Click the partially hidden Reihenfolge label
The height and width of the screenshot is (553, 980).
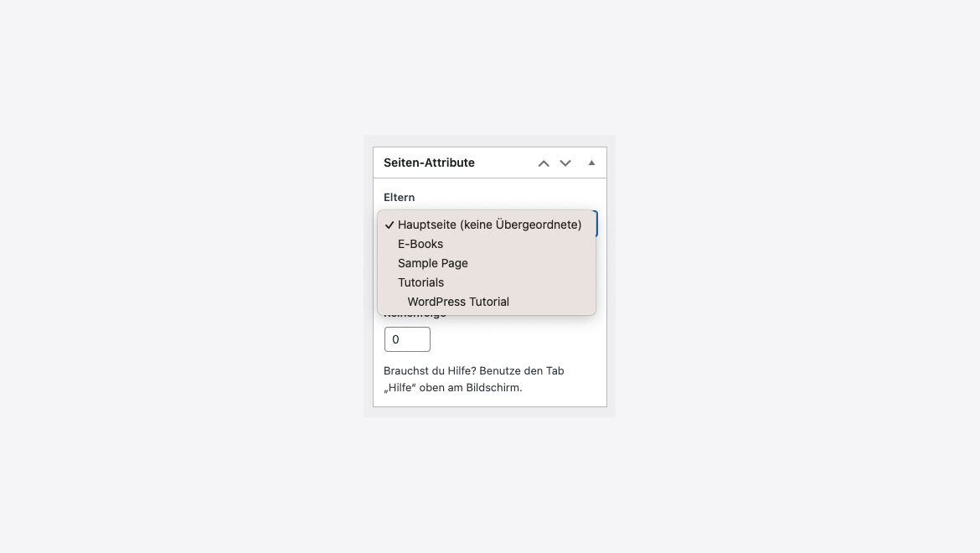click(415, 316)
